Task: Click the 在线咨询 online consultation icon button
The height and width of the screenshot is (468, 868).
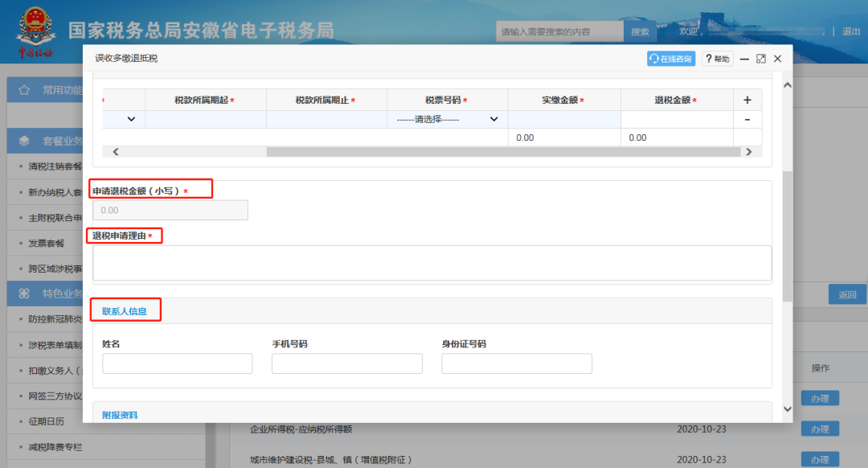Action: [x=671, y=59]
